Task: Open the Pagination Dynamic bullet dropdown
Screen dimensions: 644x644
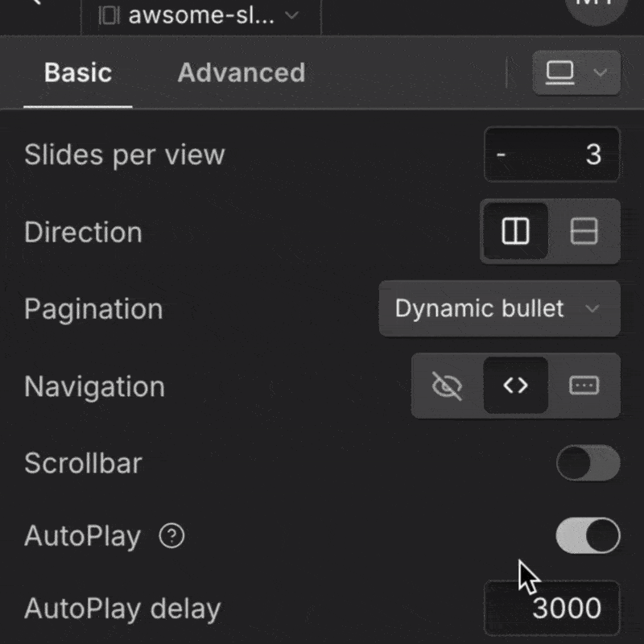Action: click(x=498, y=309)
